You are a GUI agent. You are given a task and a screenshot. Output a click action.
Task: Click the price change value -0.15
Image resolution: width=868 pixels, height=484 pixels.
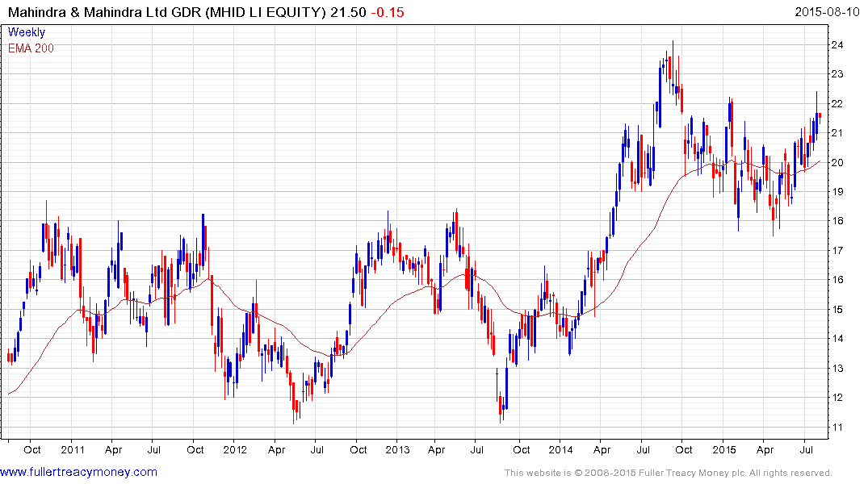(388, 12)
